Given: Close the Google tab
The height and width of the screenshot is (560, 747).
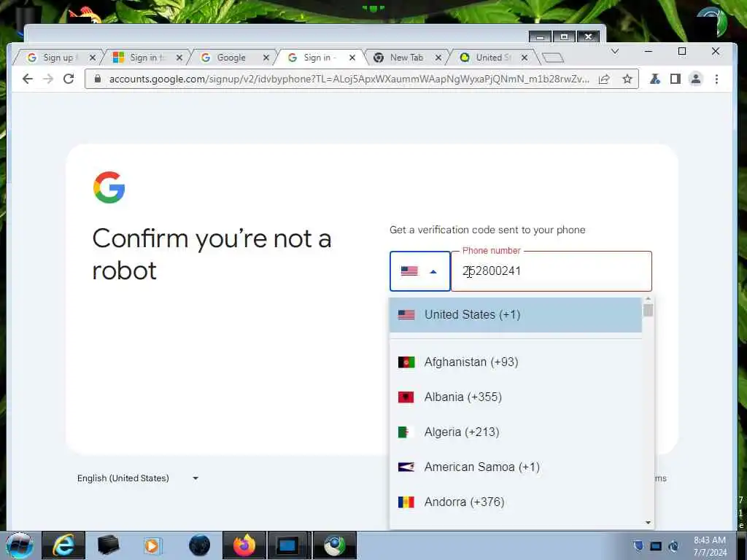Looking at the screenshot, I should [x=266, y=58].
